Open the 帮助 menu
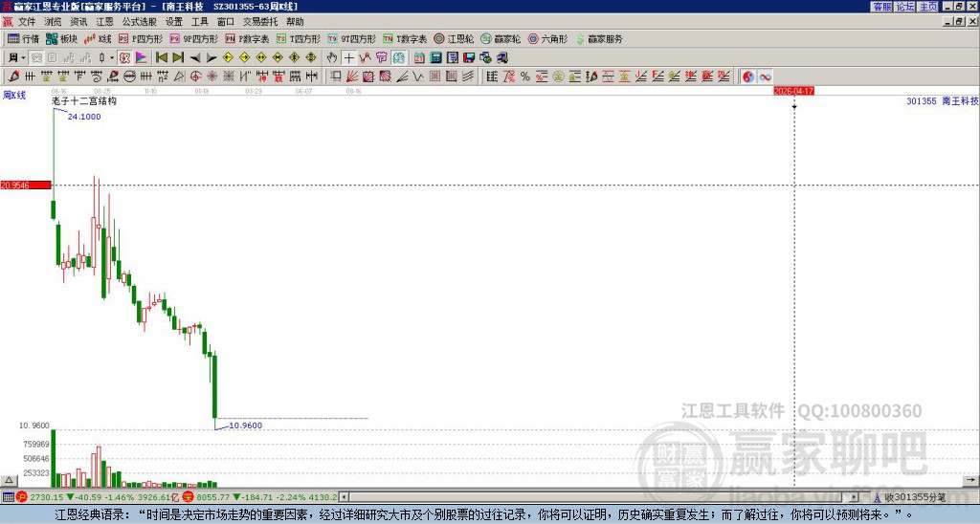This screenshot has width=980, height=524. coord(295,22)
